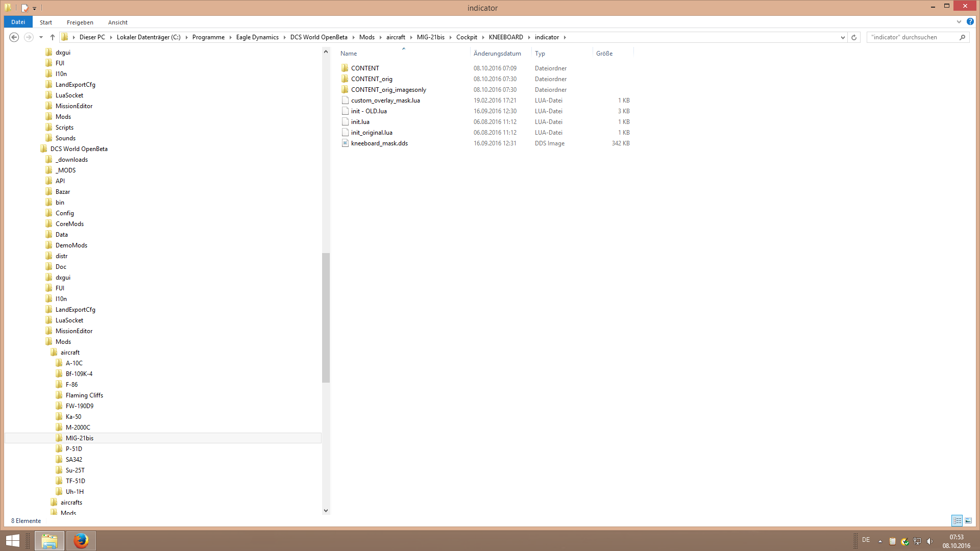The height and width of the screenshot is (551, 980).
Task: Click the Back navigation arrow
Action: (14, 37)
